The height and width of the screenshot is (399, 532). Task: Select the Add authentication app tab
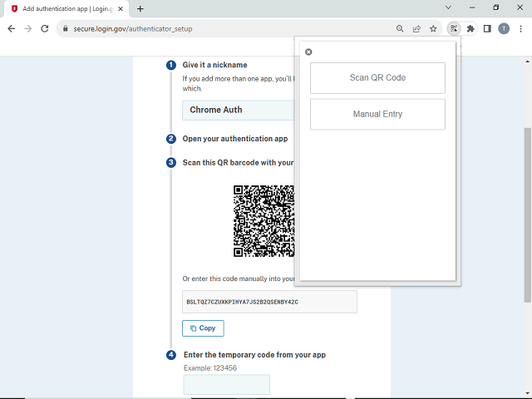click(66, 9)
